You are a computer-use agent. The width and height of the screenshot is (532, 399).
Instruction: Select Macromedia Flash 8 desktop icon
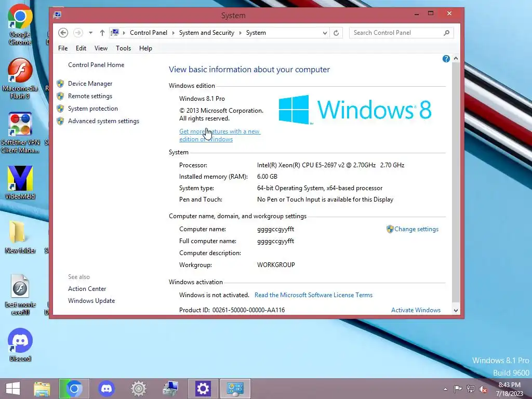[x=20, y=79]
